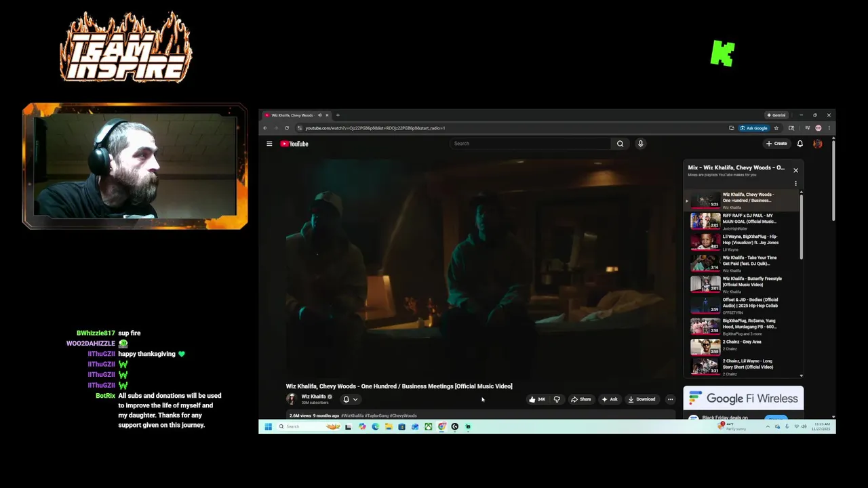Viewport: 868px width, 488px height.
Task: Play BigXthaPlug, Ro$ama, Yung Hood video
Action: [x=743, y=326]
